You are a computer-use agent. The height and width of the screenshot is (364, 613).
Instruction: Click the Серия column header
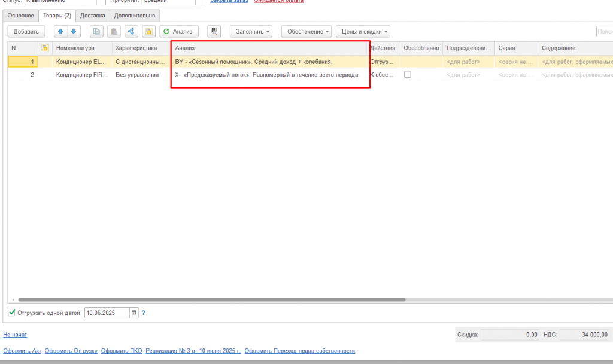tap(516, 48)
